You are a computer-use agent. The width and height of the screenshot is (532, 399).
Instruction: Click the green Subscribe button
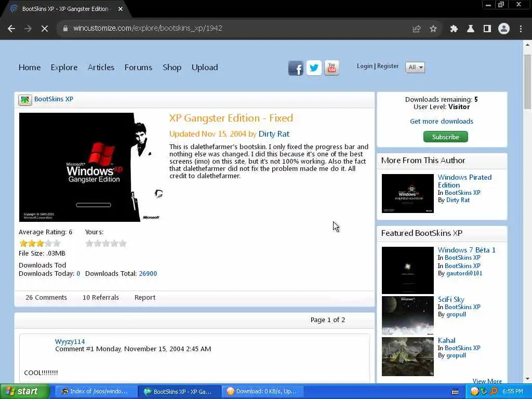445,137
